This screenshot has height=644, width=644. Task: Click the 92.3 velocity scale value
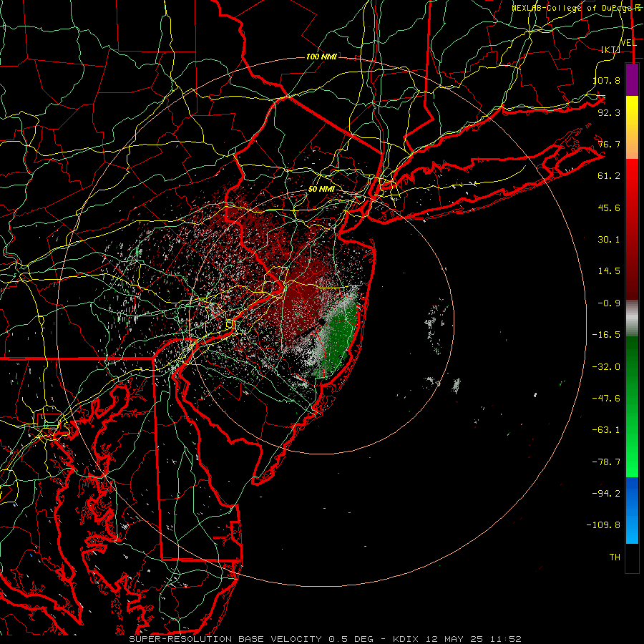[609, 112]
